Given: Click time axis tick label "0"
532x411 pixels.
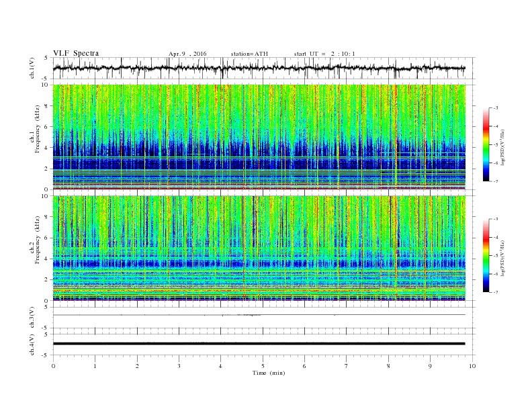Looking at the screenshot, I should pos(53,366).
